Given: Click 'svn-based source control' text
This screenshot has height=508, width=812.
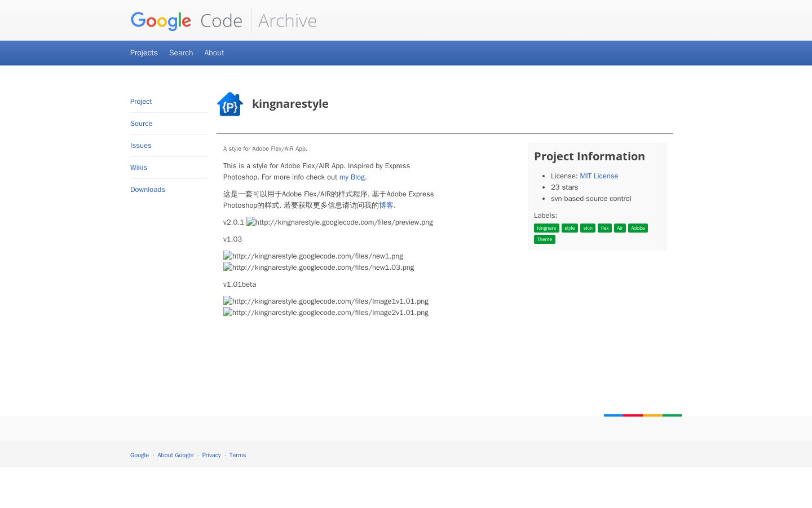Looking at the screenshot, I should coord(591,199).
